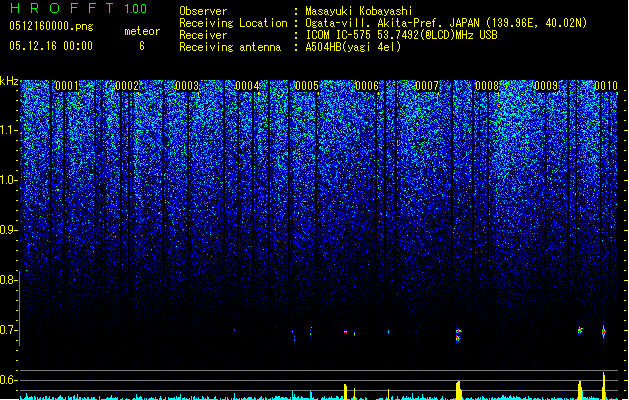Click the 1.0 kHz axis tick label
This screenshot has width=629, height=400.
tap(9, 180)
